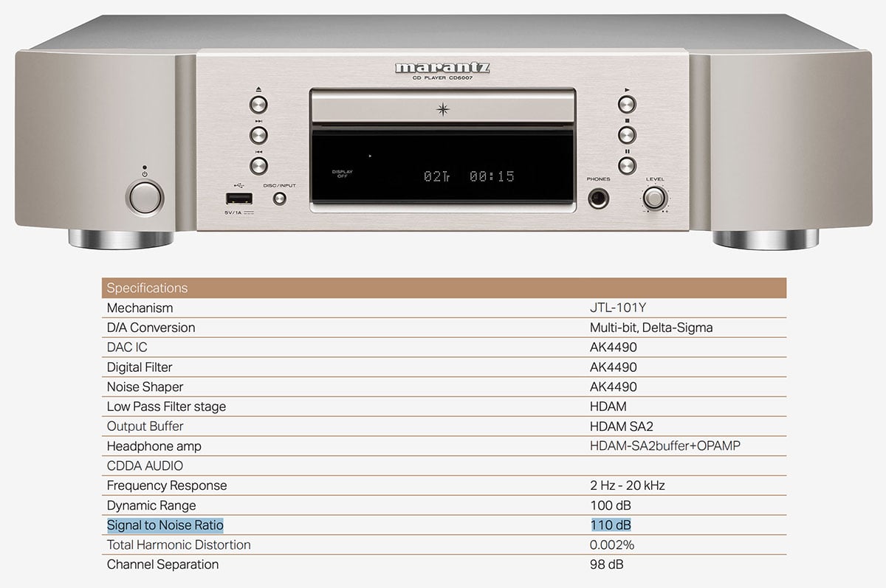Click the "Channel Separation" row label
The height and width of the screenshot is (588, 886).
coord(163,564)
